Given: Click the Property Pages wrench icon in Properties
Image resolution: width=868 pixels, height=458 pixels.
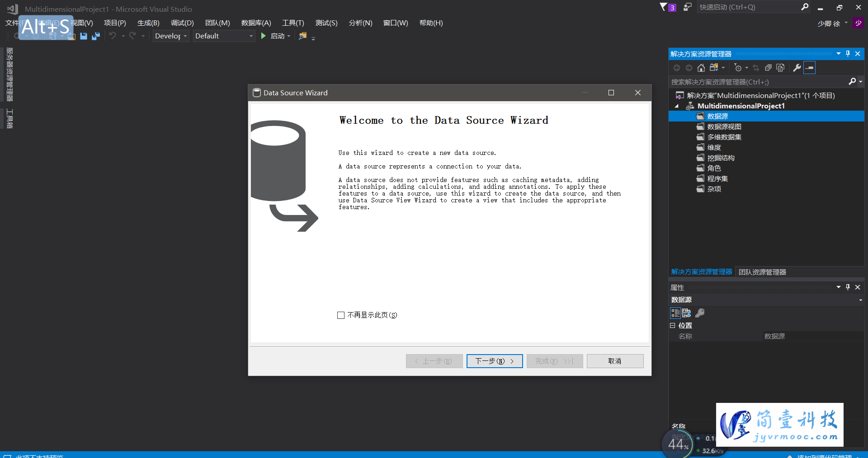Looking at the screenshot, I should [x=700, y=313].
